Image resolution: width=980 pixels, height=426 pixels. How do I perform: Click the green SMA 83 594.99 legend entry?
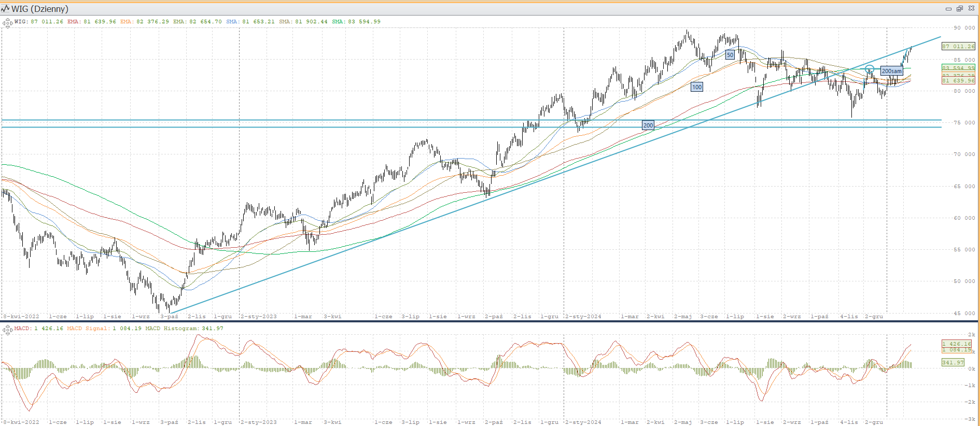pos(356,22)
